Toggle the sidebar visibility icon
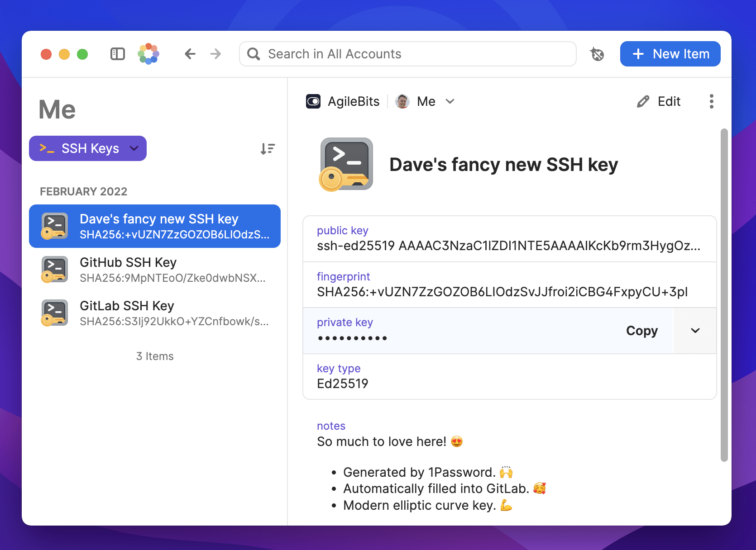This screenshot has height=550, width=756. tap(117, 54)
